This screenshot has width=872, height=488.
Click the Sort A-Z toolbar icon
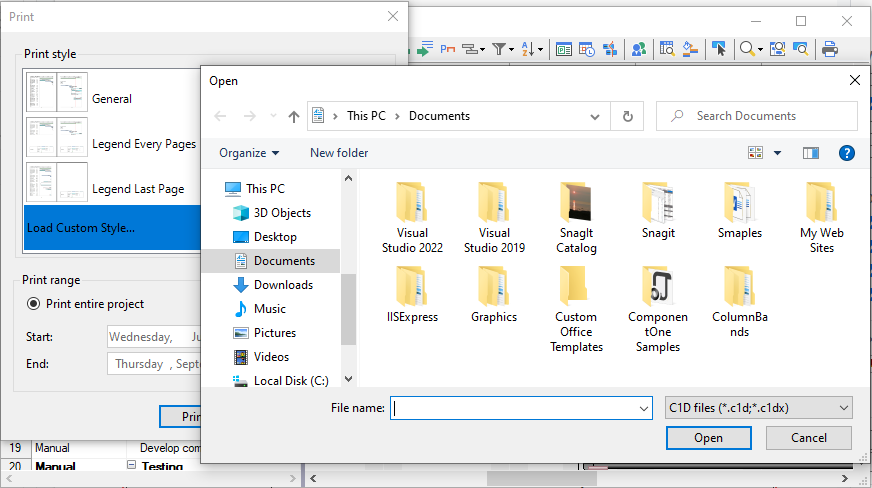coord(530,48)
